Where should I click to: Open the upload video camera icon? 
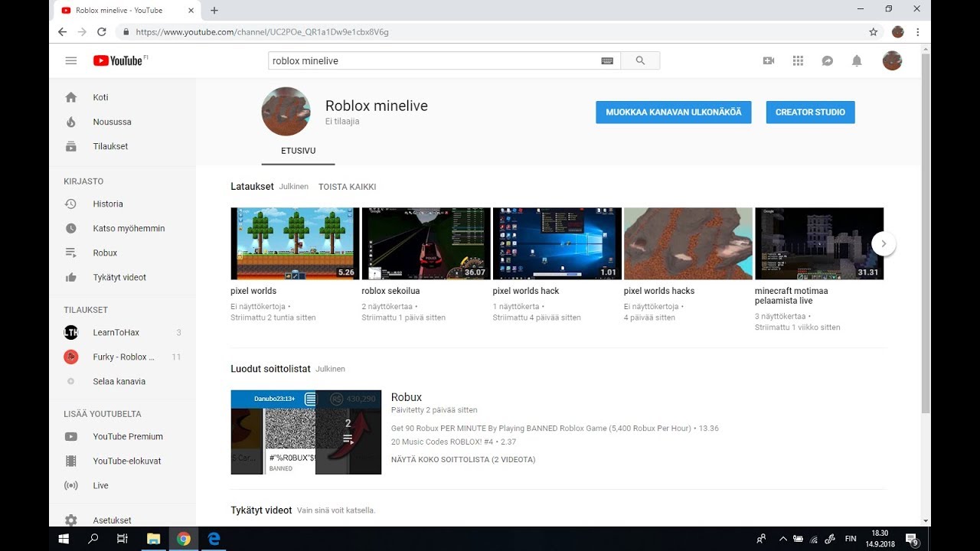coord(769,60)
